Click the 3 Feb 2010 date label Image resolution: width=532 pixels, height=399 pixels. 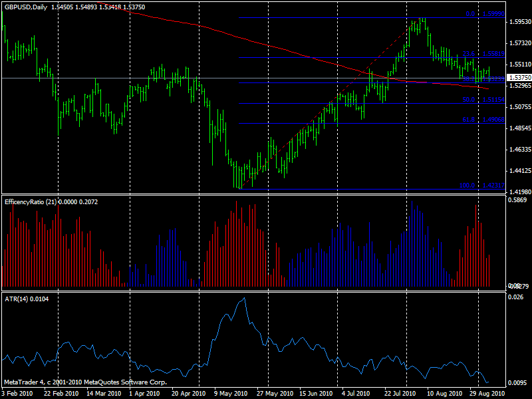[x=18, y=394]
